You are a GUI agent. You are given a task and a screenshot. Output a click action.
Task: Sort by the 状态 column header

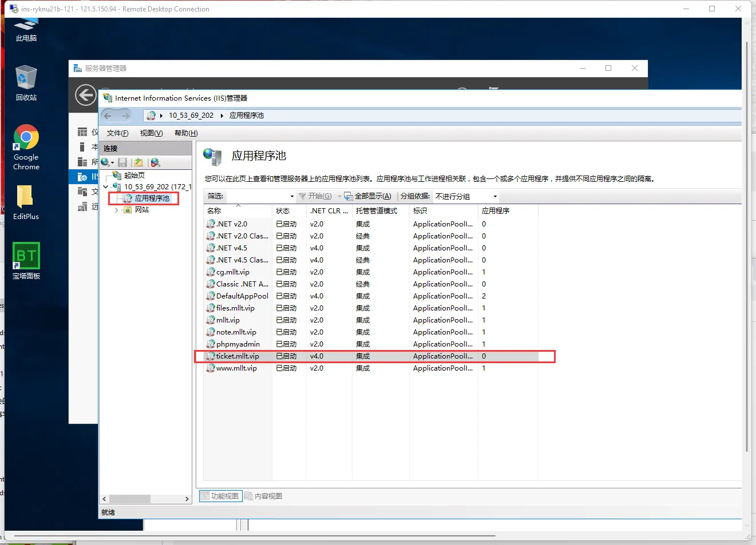click(x=289, y=211)
